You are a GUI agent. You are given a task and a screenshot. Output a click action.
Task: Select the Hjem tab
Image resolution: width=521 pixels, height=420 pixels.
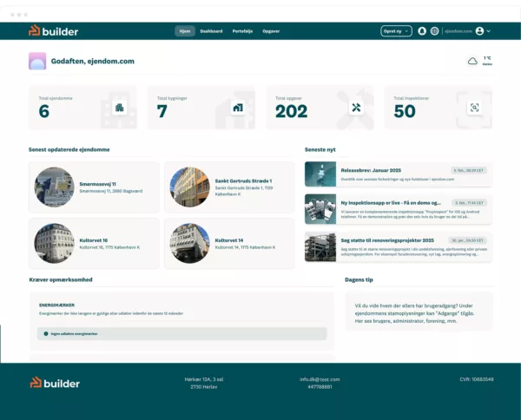click(185, 31)
